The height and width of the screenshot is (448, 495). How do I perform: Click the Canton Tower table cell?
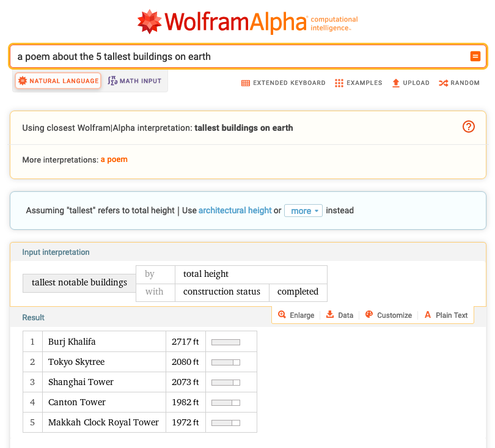tap(104, 402)
